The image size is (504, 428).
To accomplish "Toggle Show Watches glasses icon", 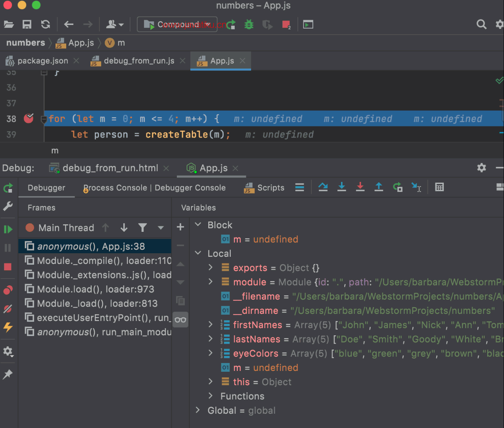I will [180, 320].
